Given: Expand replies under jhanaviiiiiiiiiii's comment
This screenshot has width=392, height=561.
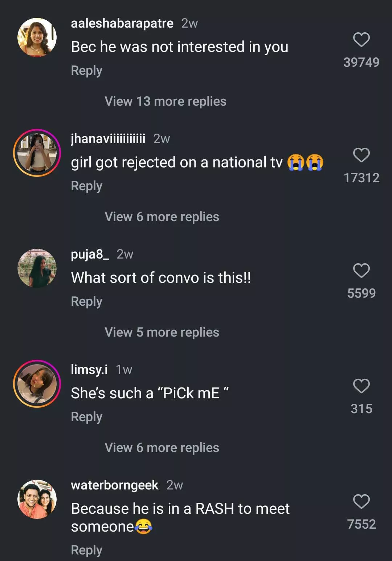Looking at the screenshot, I should point(162,217).
